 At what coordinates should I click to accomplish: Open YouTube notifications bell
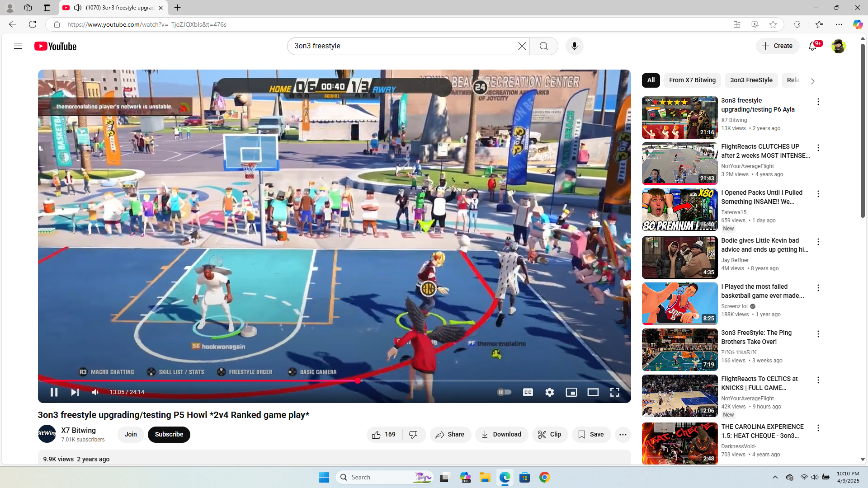pyautogui.click(x=812, y=46)
